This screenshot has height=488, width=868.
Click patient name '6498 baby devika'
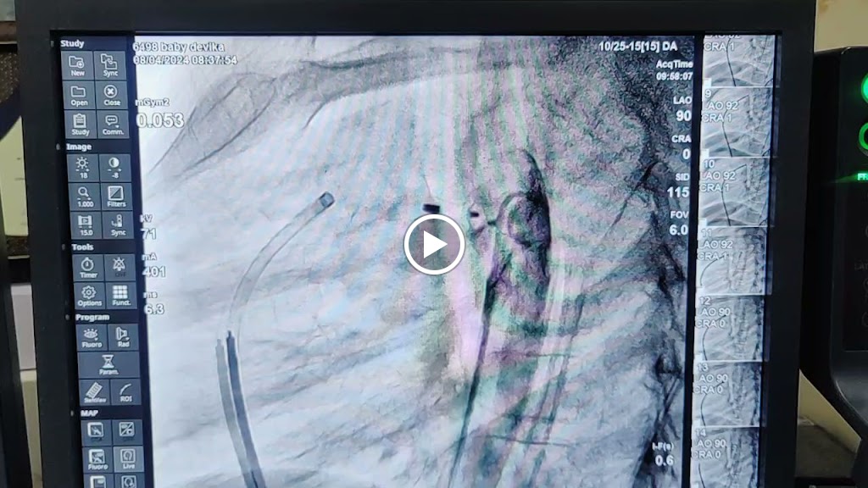(x=178, y=47)
